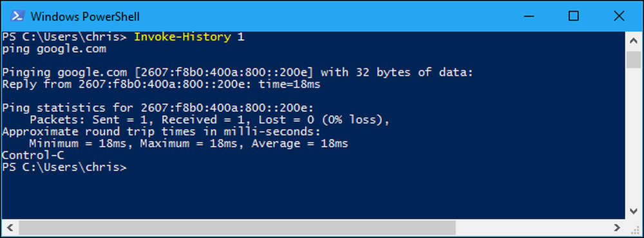Click empty vertical scrollbar track below thumb
644x238 pixels.
[x=634, y=136]
